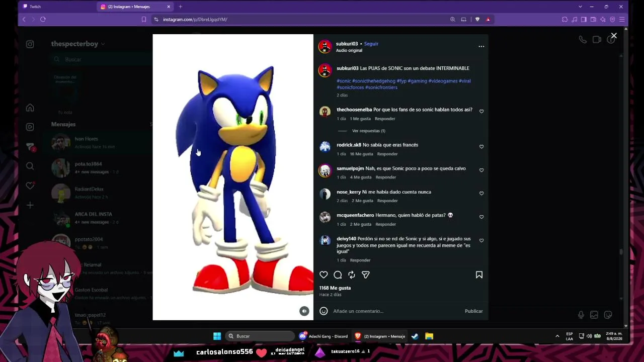Open the media control music note icon
644x362 pixels.
pyautogui.click(x=574, y=20)
